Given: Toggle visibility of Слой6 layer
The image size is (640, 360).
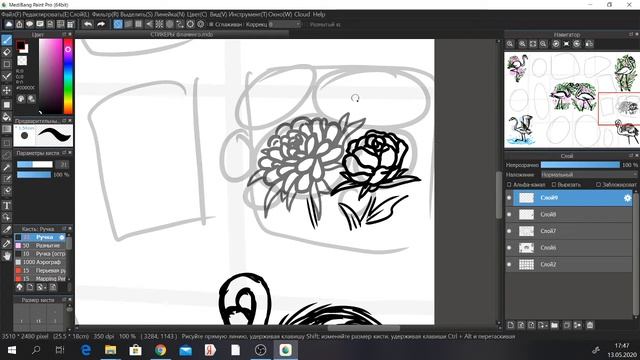Looking at the screenshot, I should [x=509, y=248].
